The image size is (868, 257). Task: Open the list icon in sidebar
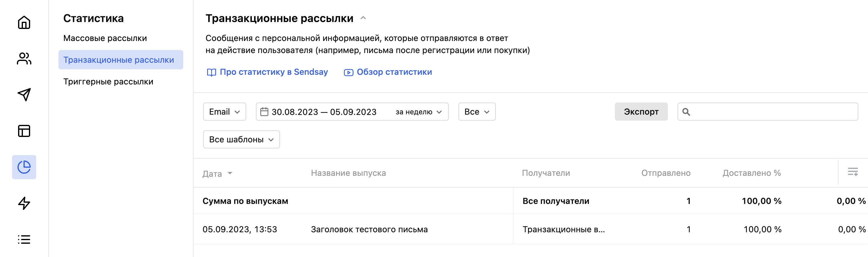[x=24, y=240]
